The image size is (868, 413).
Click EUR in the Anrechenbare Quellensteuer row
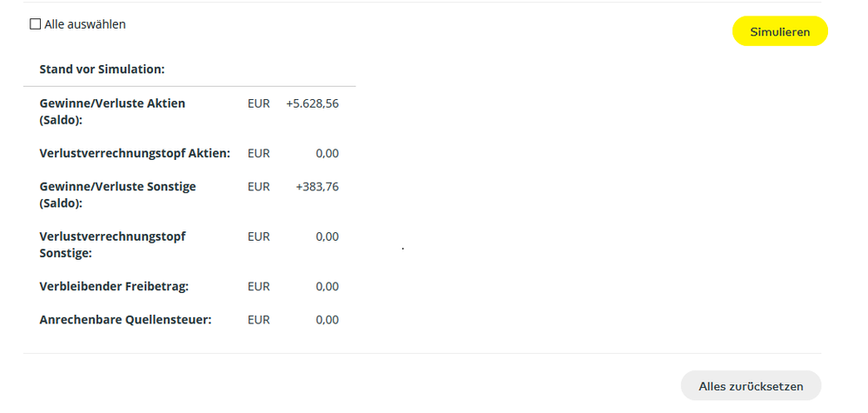click(259, 319)
